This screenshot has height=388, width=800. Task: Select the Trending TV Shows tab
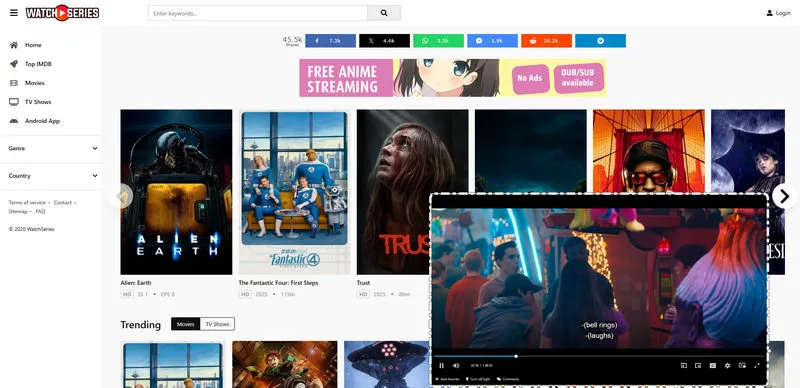tap(217, 324)
